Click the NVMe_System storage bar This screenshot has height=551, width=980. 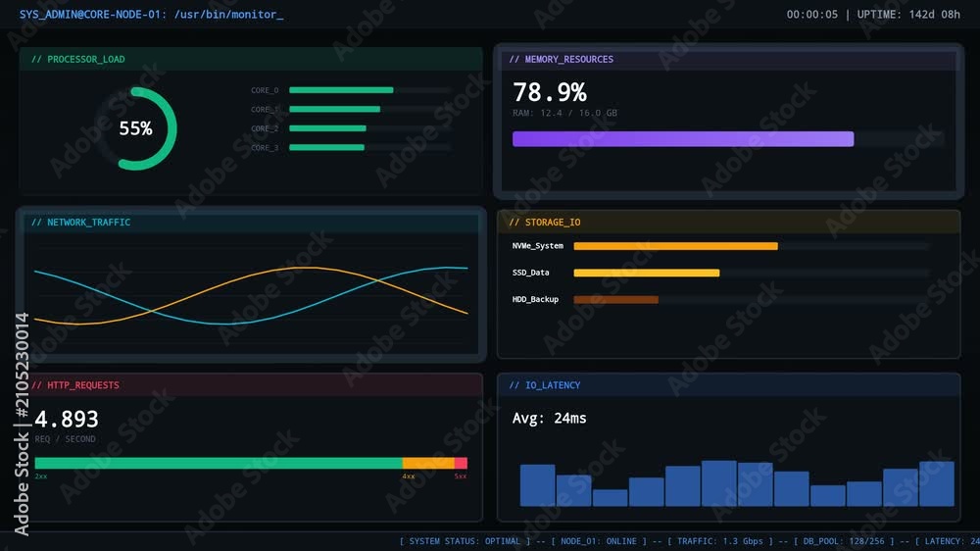[675, 246]
